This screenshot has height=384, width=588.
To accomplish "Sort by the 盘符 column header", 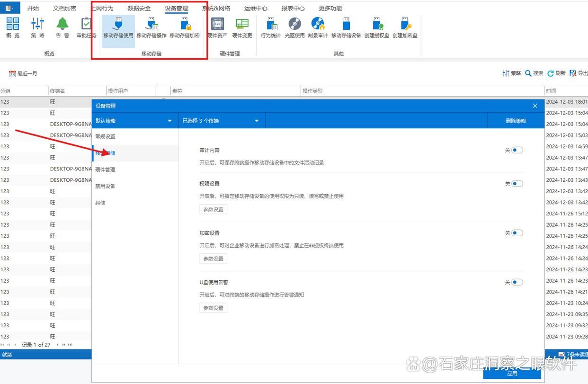I will point(235,91).
